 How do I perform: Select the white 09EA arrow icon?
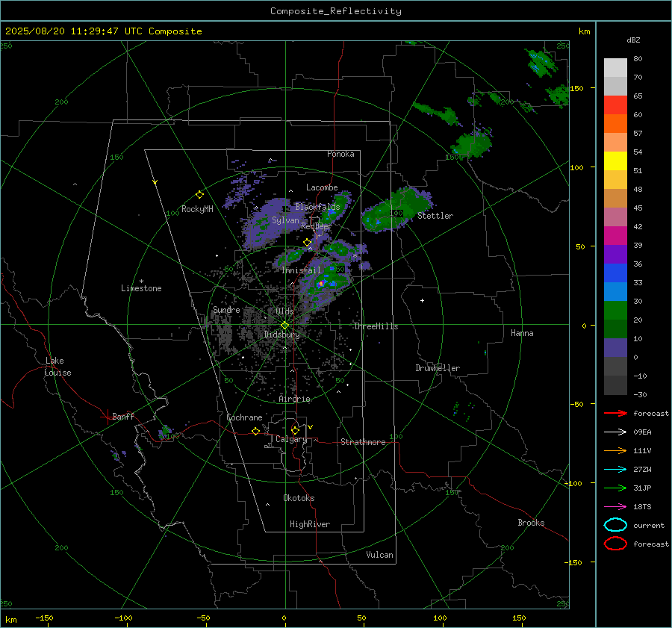615,432
